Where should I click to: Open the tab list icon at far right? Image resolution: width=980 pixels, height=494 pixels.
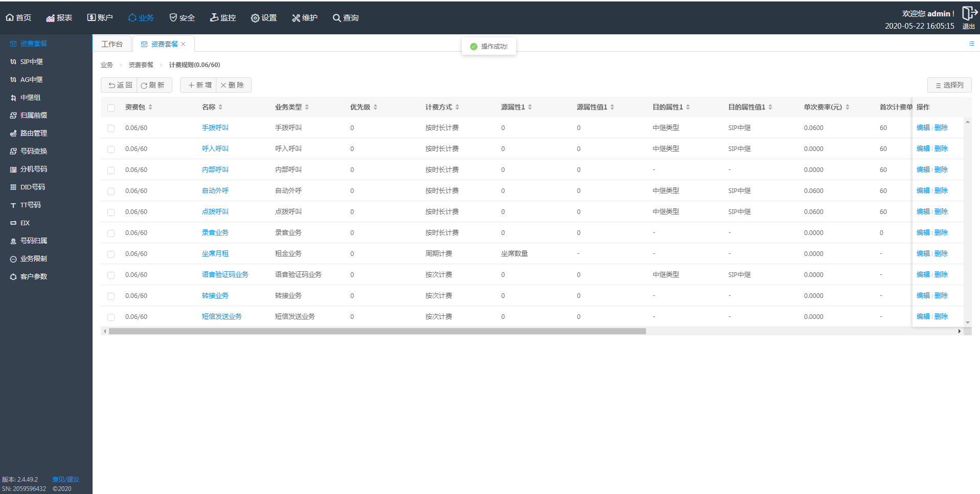(x=971, y=44)
